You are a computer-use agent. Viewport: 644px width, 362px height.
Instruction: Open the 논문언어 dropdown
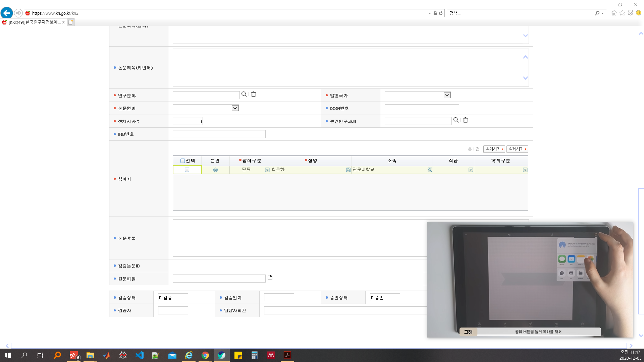pyautogui.click(x=235, y=108)
